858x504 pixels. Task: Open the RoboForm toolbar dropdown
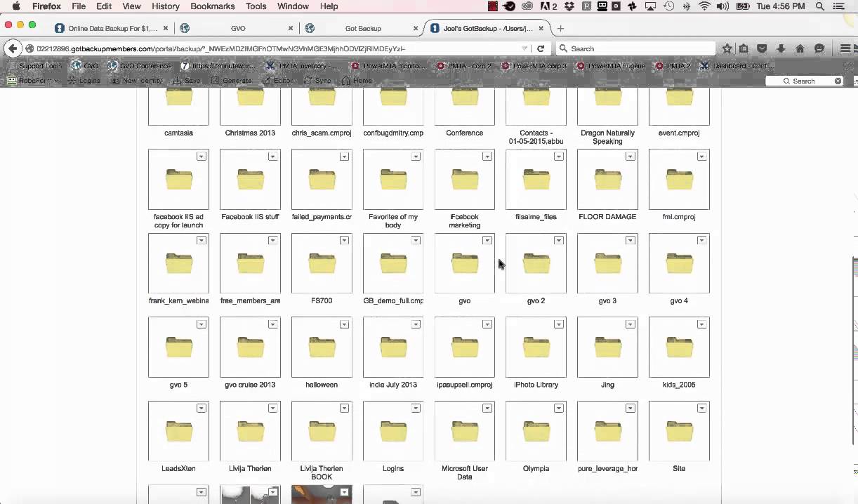click(32, 81)
